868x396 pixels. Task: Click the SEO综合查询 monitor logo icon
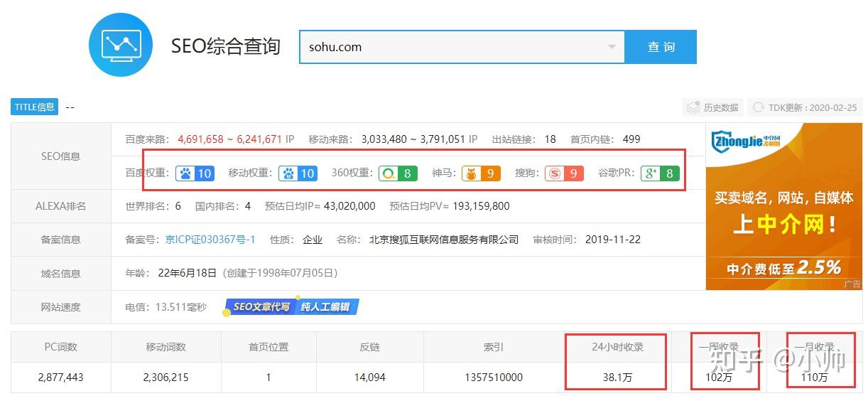coord(121,44)
